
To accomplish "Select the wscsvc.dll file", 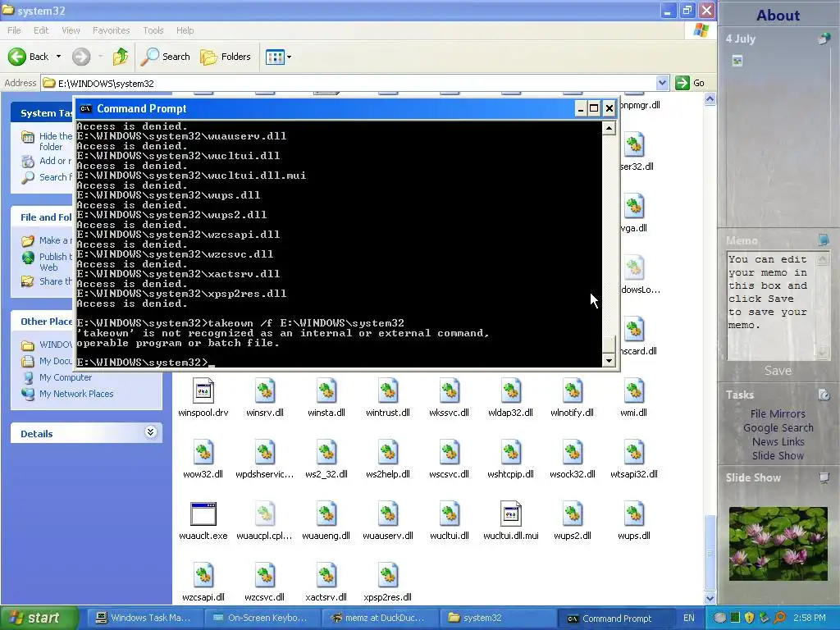I will point(449,453).
